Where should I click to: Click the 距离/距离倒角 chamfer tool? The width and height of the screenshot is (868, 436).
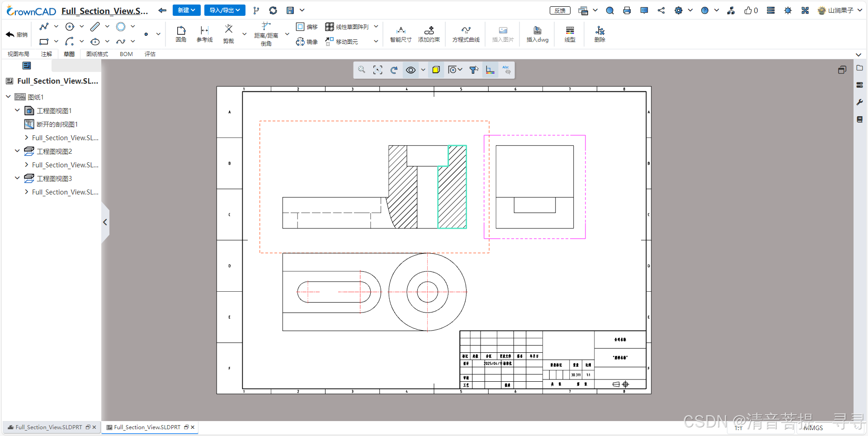pos(266,34)
